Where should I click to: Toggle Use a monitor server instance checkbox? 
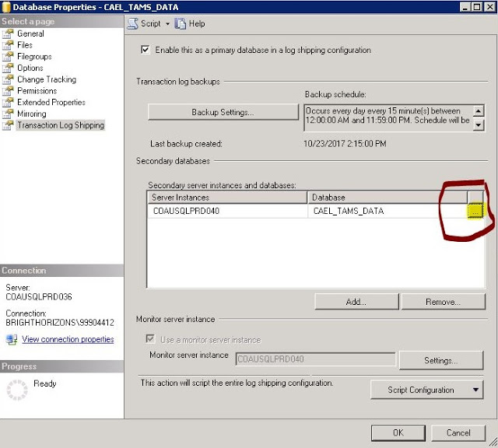(150, 338)
